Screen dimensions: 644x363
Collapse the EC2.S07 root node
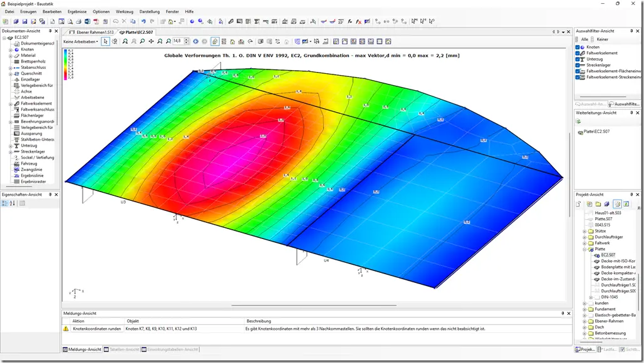pyautogui.click(x=4, y=38)
